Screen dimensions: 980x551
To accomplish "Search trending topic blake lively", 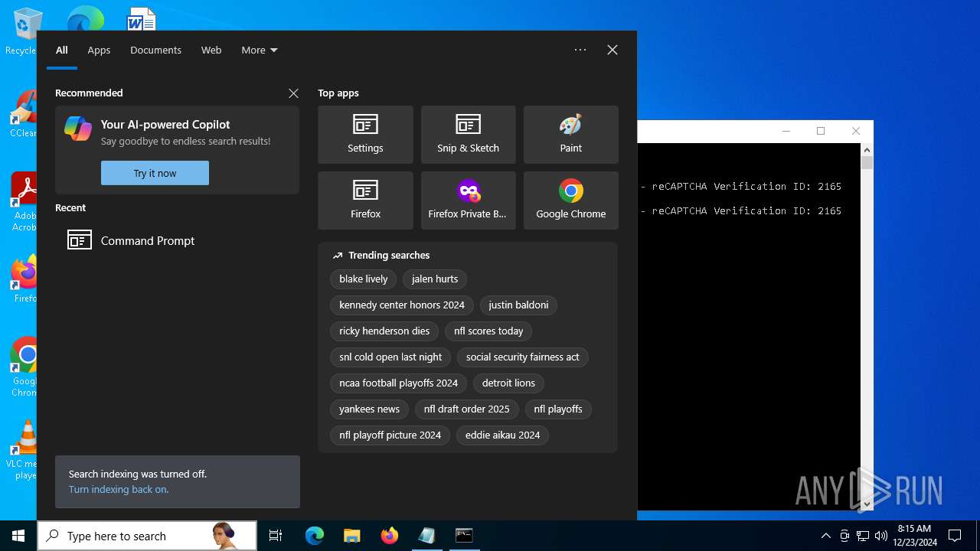I will (364, 279).
